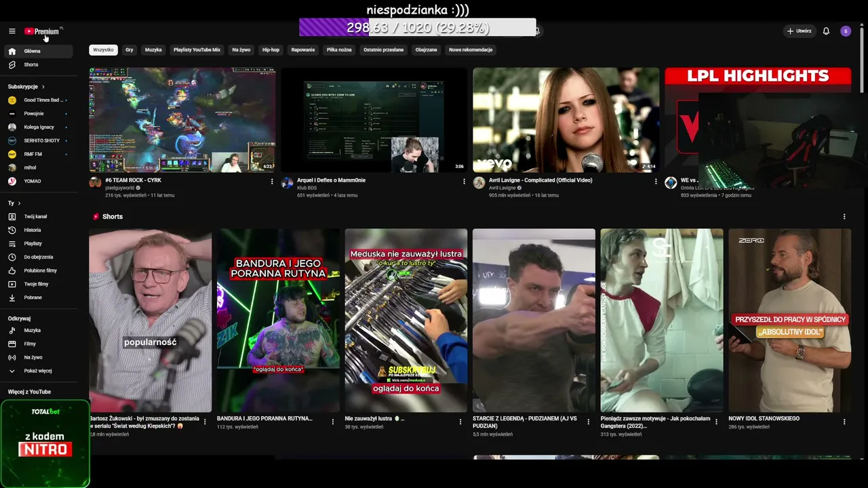Select the Nowe rekomendacje chip
This screenshot has height=488, width=868.
tap(471, 49)
